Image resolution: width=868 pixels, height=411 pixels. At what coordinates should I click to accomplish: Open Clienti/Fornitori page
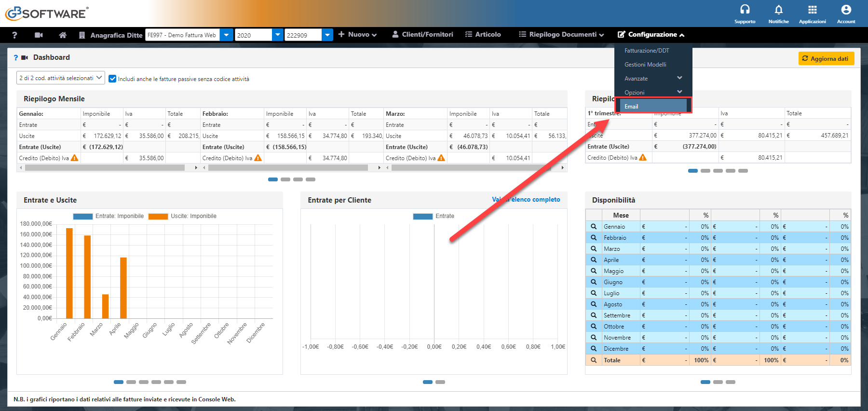tap(422, 35)
